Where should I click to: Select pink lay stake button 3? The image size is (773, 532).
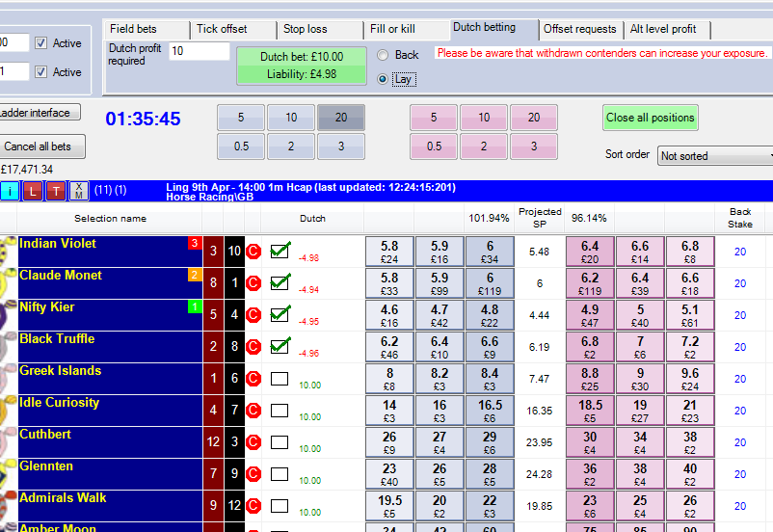(x=534, y=146)
